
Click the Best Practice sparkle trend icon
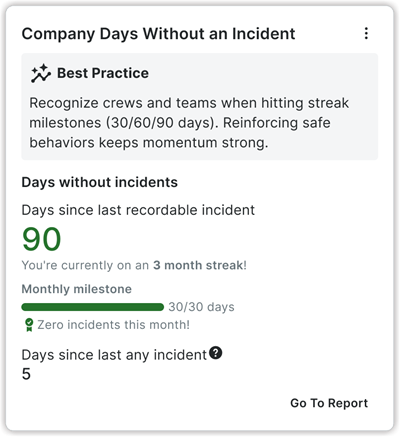coord(41,73)
